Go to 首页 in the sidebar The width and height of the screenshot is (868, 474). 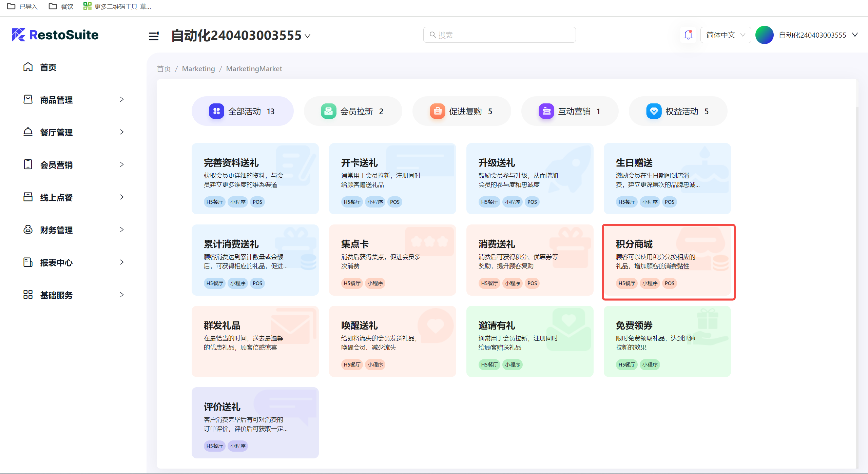coord(48,67)
